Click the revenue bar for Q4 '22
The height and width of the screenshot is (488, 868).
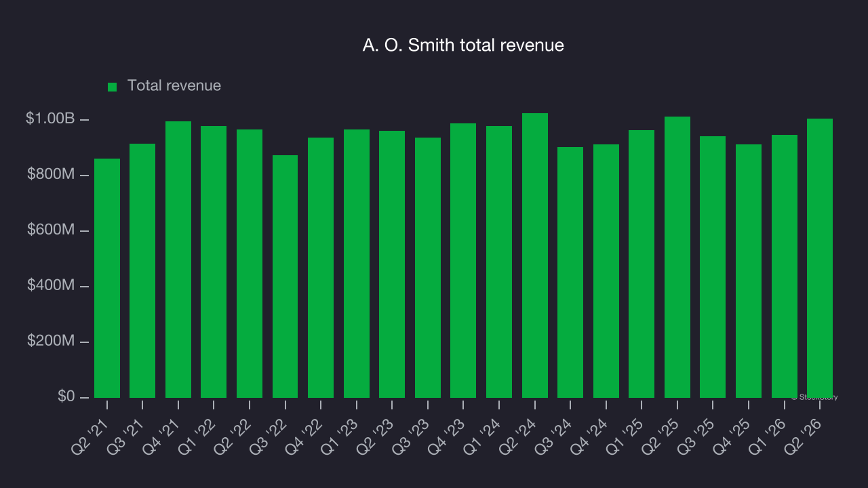click(321, 268)
